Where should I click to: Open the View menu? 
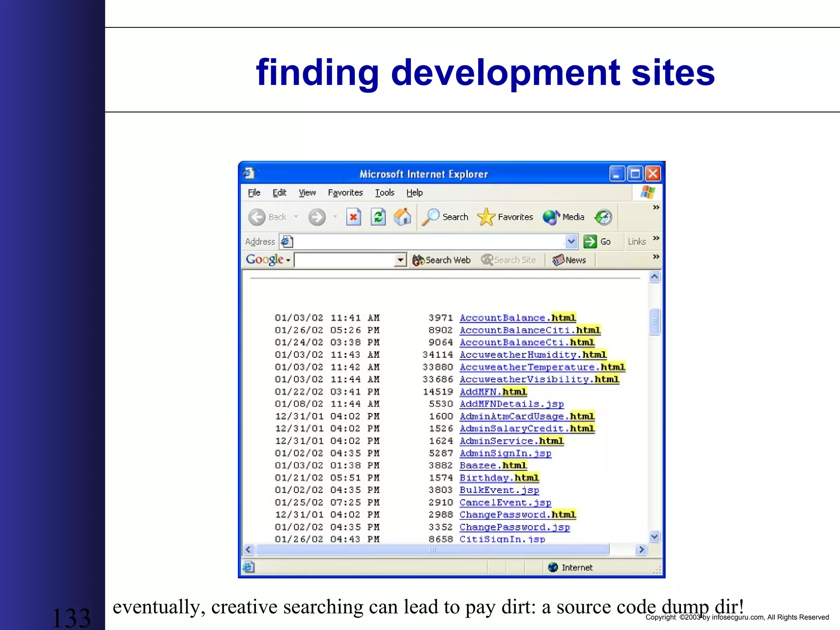(307, 192)
